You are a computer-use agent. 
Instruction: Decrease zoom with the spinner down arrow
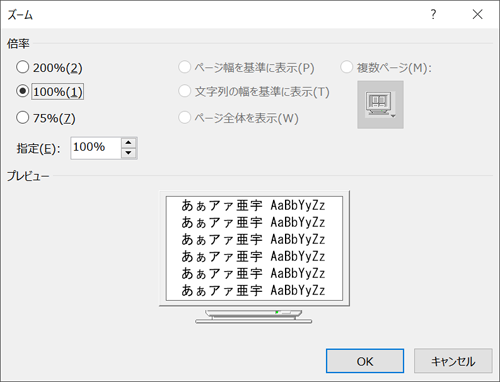click(x=129, y=153)
